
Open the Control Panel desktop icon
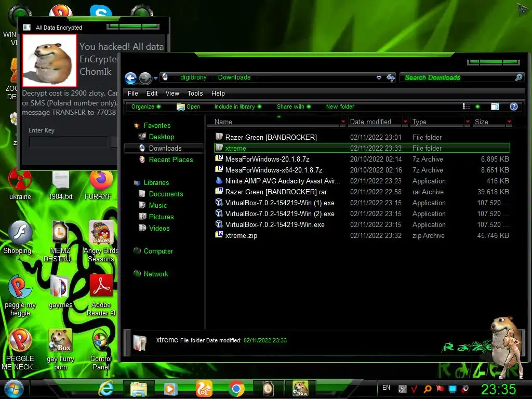(x=101, y=350)
